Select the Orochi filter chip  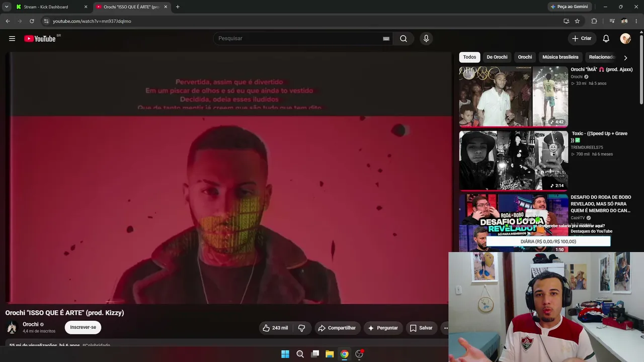pyautogui.click(x=525, y=57)
